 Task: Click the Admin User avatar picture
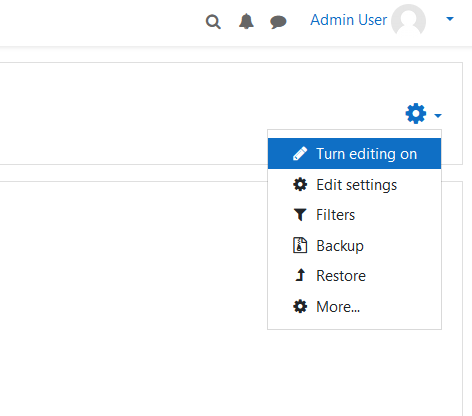coord(408,20)
